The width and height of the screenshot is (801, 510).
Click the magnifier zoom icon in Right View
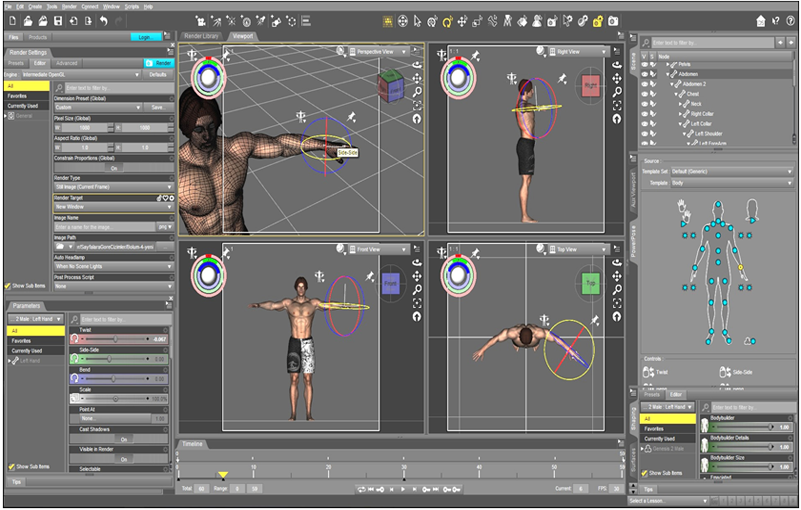pyautogui.click(x=616, y=90)
